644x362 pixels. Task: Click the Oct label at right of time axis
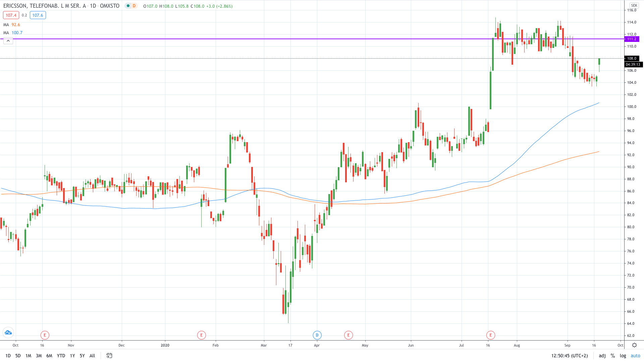[621, 345]
